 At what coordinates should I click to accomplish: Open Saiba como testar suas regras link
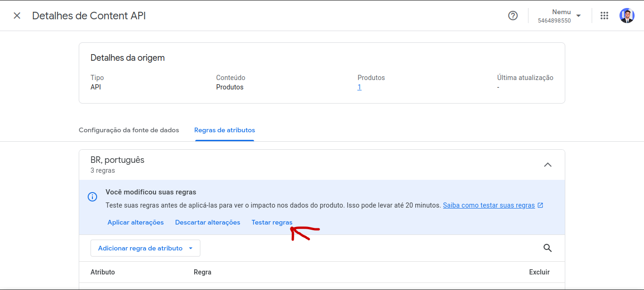click(489, 205)
